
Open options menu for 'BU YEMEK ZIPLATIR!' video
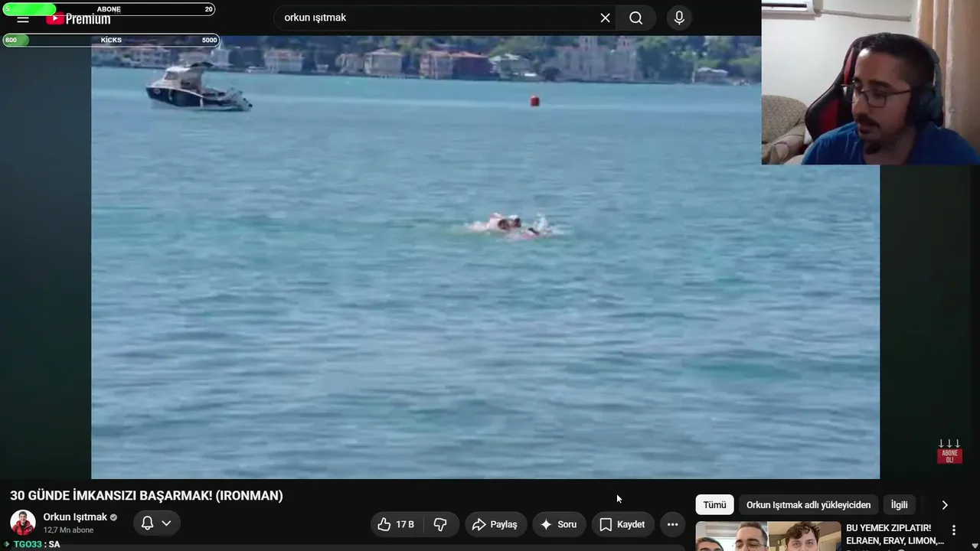[954, 530]
